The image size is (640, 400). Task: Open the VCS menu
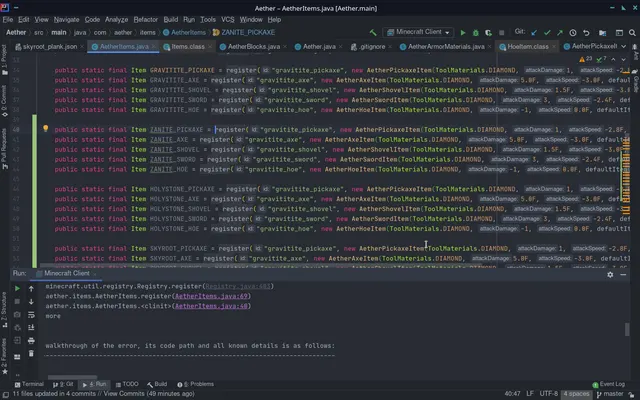228,20
